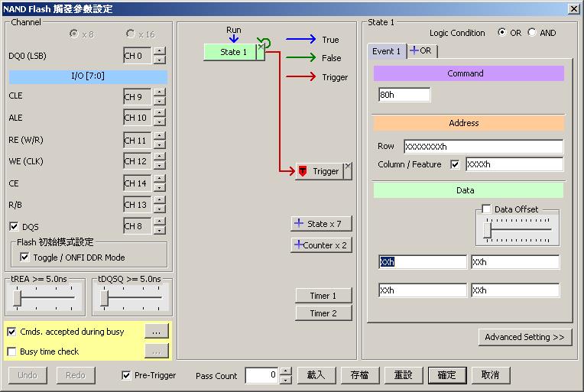Expand Advanced Setting >>
584x392 pixels.
pyautogui.click(x=524, y=337)
